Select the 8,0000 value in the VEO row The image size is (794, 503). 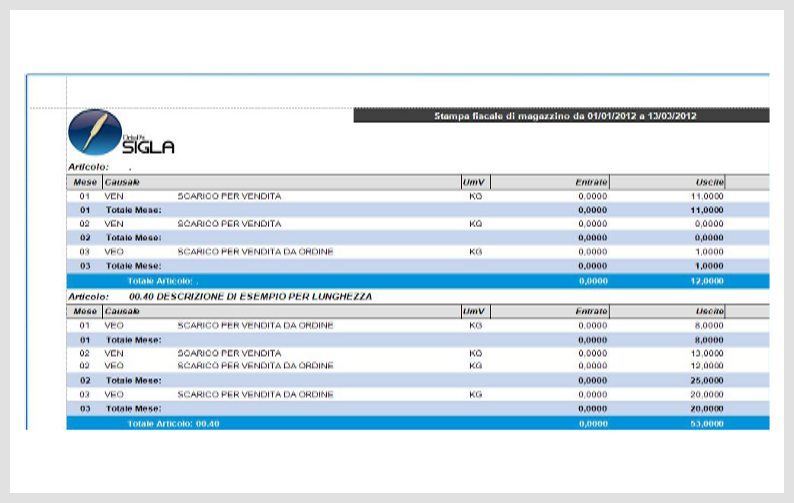pyautogui.click(x=709, y=326)
